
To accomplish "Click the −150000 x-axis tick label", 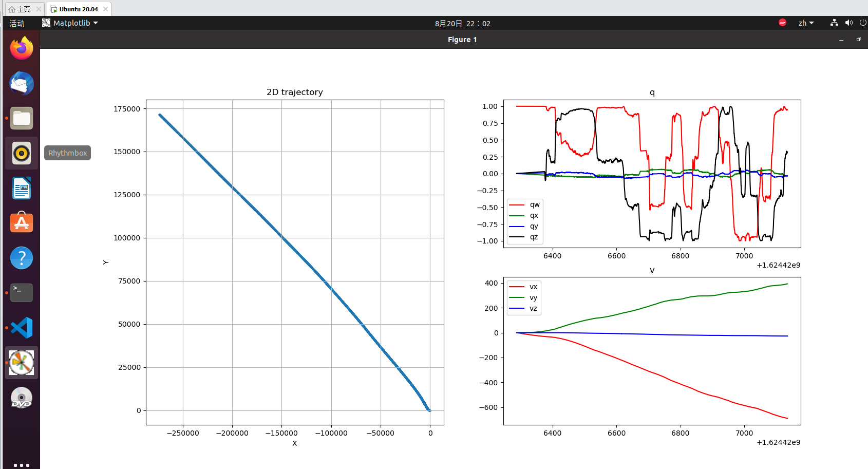I will pos(281,433).
